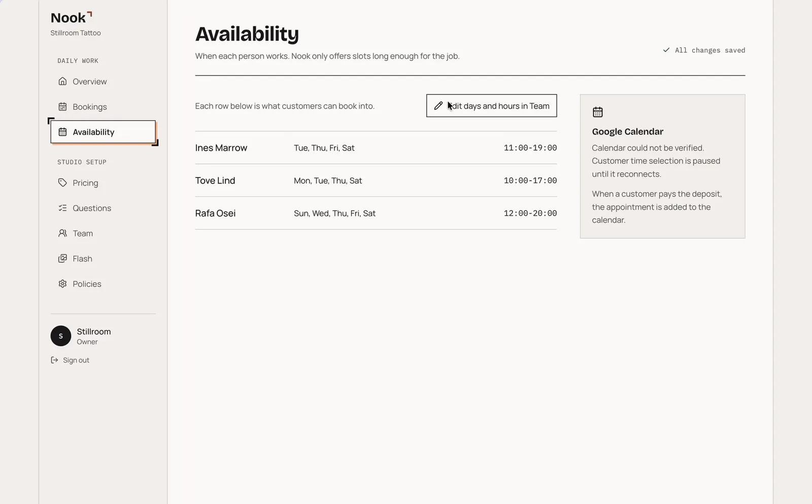Viewport: 812px width, 504px height.
Task: Select the Availability menu item
Action: click(103, 132)
